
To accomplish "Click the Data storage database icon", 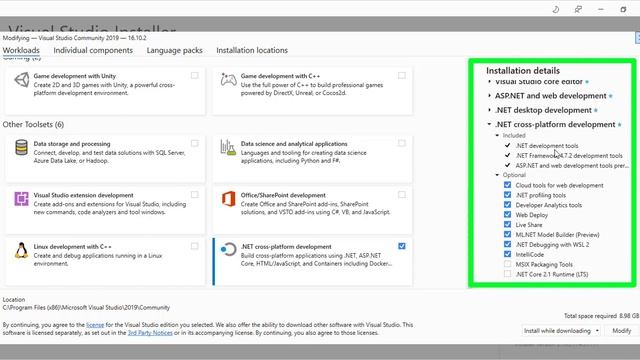I will click(x=22, y=147).
